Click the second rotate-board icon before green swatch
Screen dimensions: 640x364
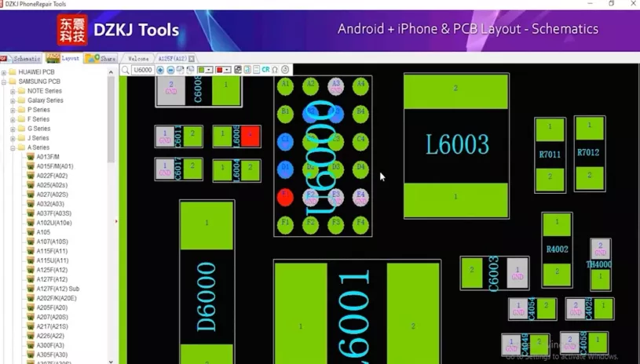(x=190, y=70)
